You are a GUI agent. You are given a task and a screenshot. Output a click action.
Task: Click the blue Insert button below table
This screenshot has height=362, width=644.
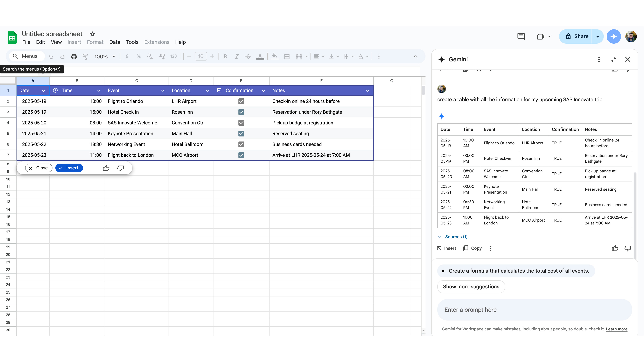click(x=69, y=168)
